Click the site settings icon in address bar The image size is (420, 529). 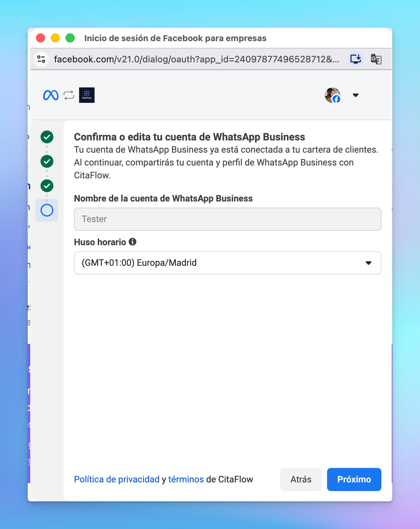[41, 59]
